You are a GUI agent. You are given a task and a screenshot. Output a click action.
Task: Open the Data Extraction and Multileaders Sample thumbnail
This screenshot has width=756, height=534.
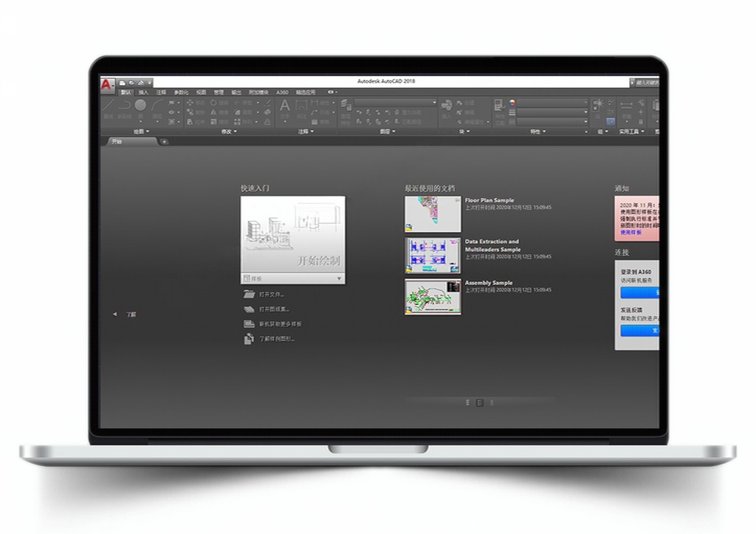coord(433,255)
